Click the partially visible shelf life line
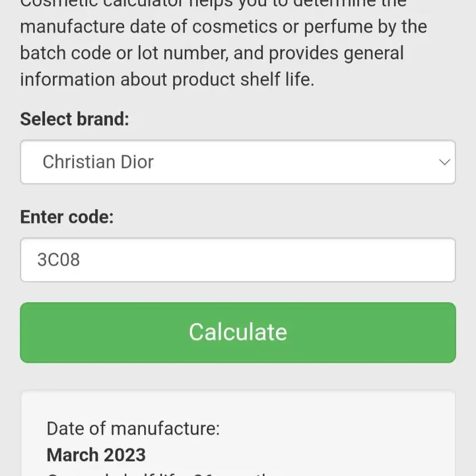 pos(158,474)
